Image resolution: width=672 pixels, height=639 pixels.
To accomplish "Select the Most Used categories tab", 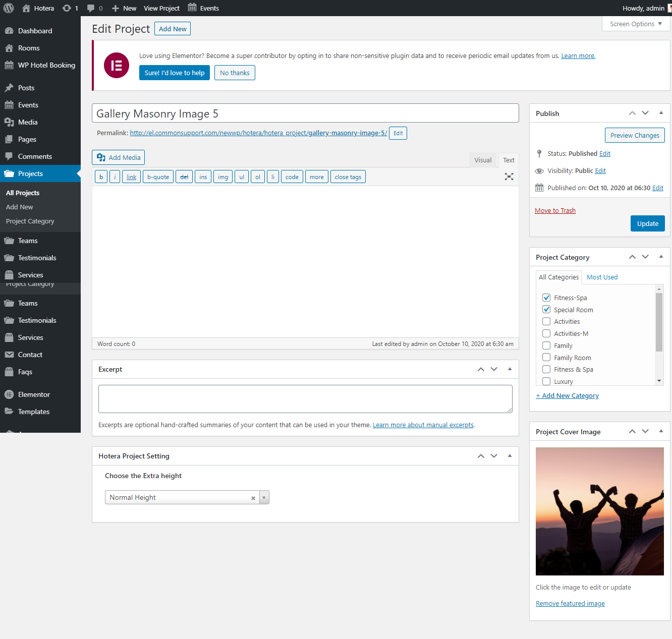I will click(x=602, y=277).
